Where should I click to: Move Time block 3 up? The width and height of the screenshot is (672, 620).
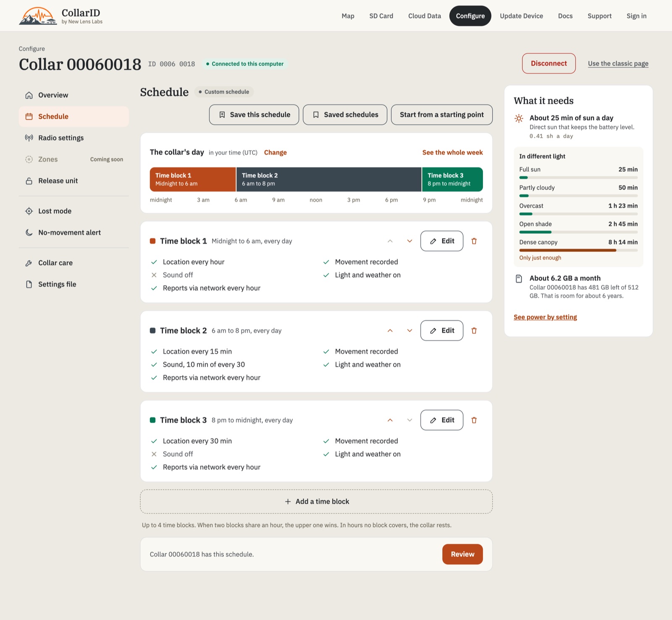click(x=390, y=420)
